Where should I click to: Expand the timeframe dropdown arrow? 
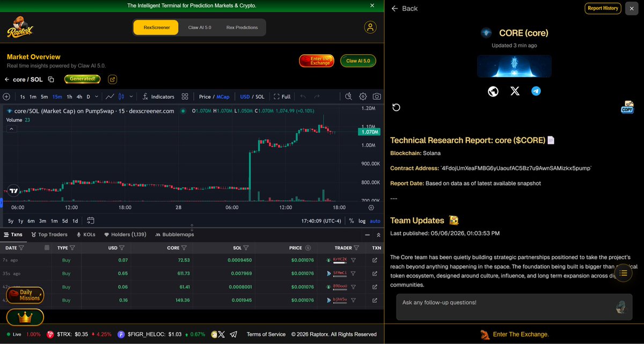[x=97, y=97]
